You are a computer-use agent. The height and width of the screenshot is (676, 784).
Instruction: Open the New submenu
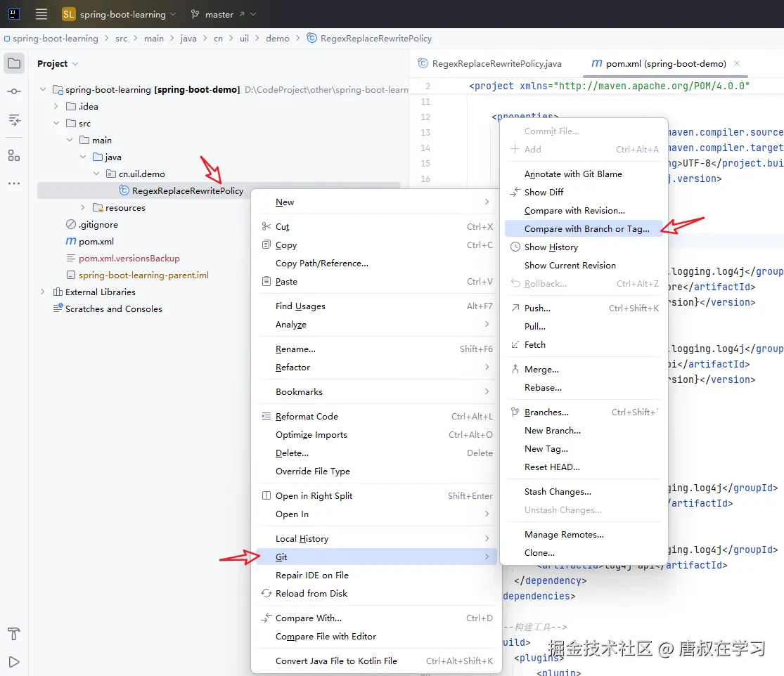click(x=378, y=202)
